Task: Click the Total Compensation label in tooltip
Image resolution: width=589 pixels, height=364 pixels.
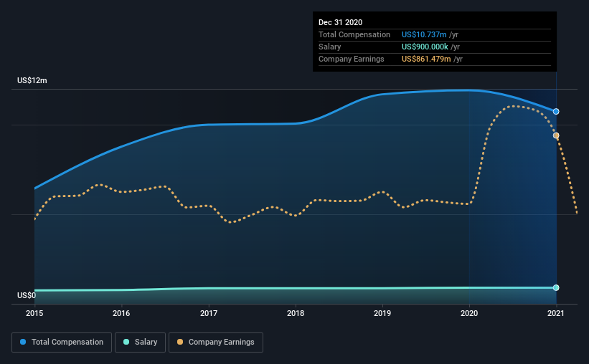Action: [x=354, y=34]
